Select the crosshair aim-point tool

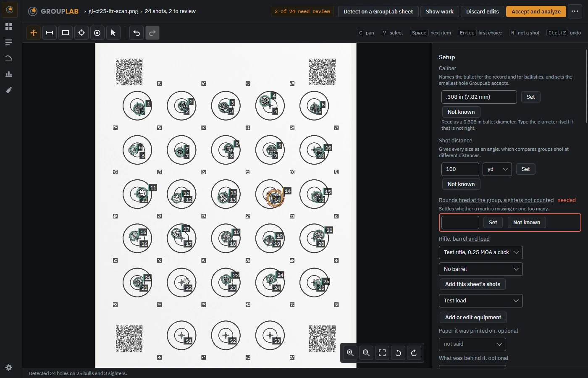coord(81,33)
